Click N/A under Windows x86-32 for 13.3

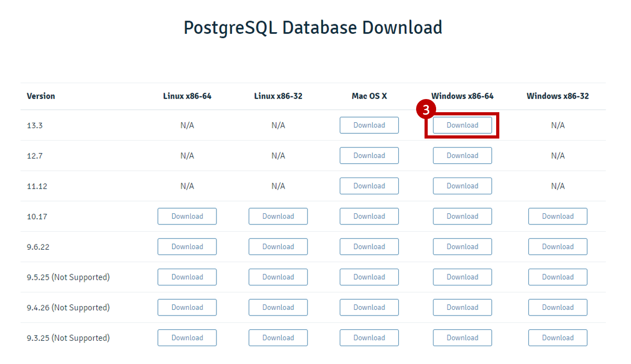[x=557, y=125]
